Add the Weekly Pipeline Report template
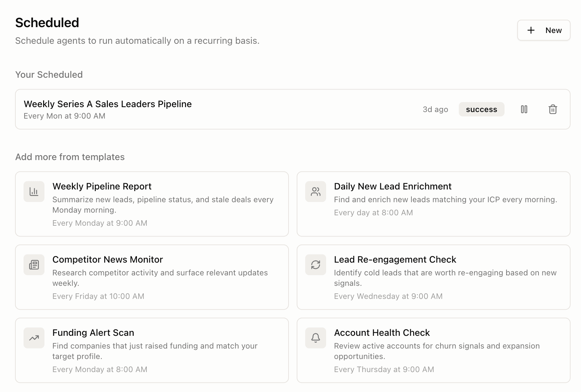Image resolution: width=581 pixels, height=392 pixels. (152, 204)
